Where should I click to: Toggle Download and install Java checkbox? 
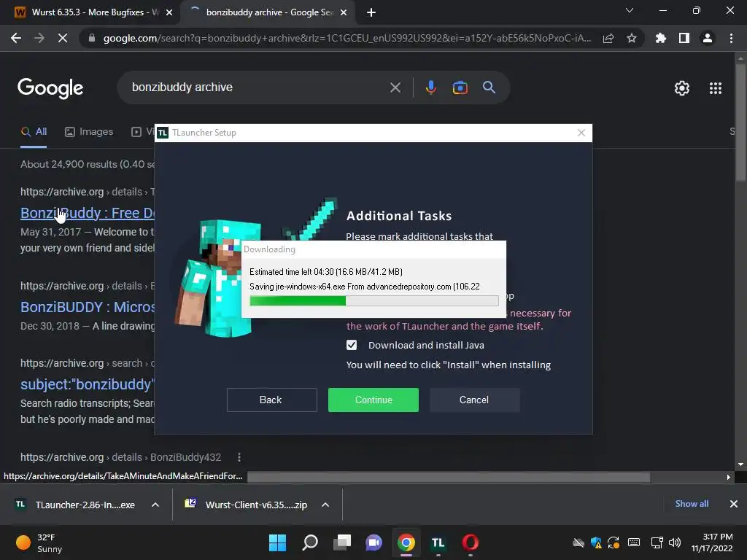pyautogui.click(x=352, y=345)
